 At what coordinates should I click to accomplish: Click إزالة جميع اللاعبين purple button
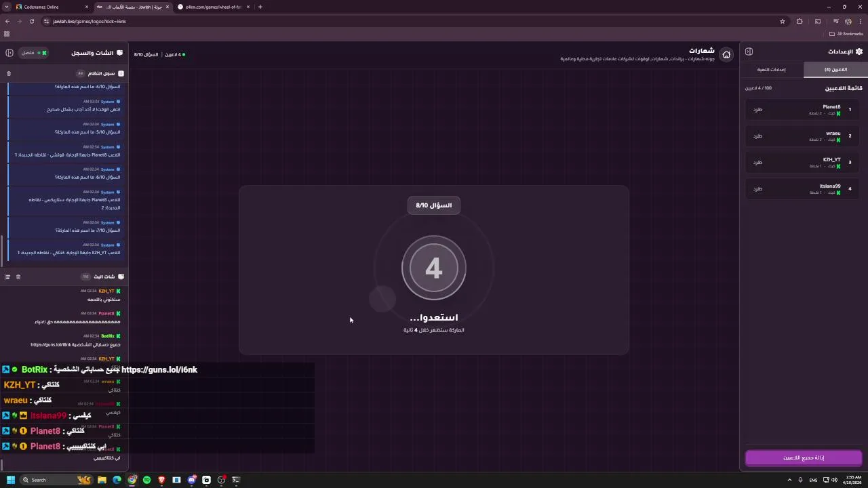(804, 457)
